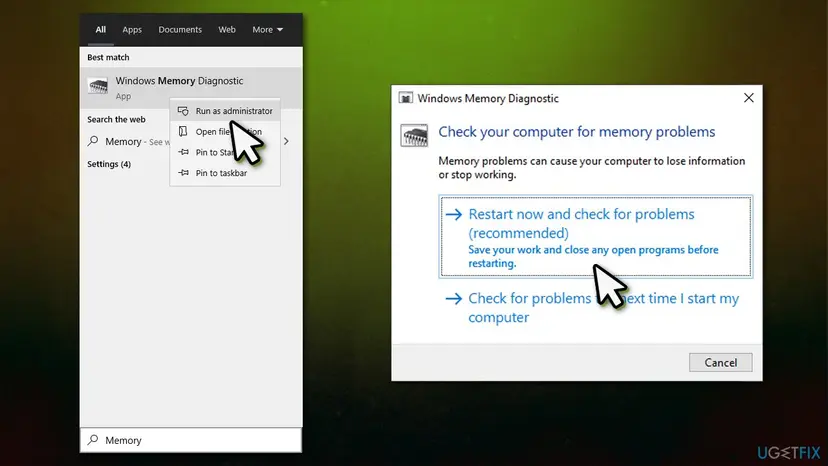Click the pin icon beside Pin to Start
The height and width of the screenshot is (466, 828).
click(x=183, y=152)
